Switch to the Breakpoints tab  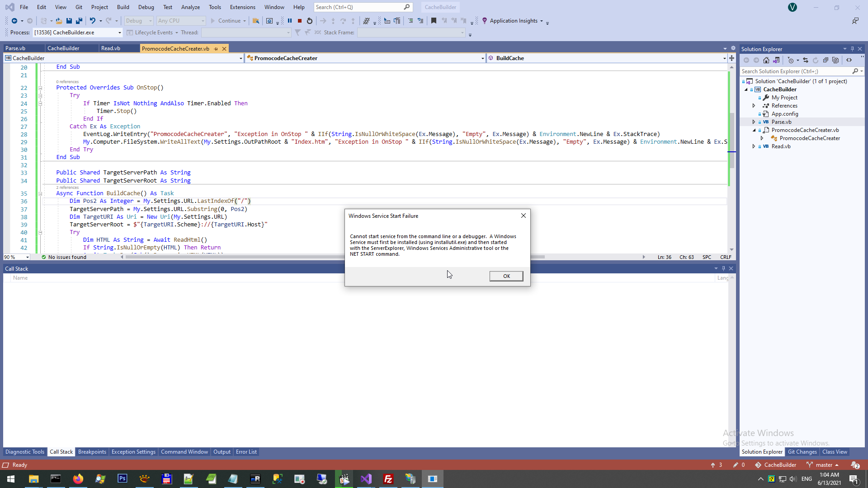(x=92, y=452)
